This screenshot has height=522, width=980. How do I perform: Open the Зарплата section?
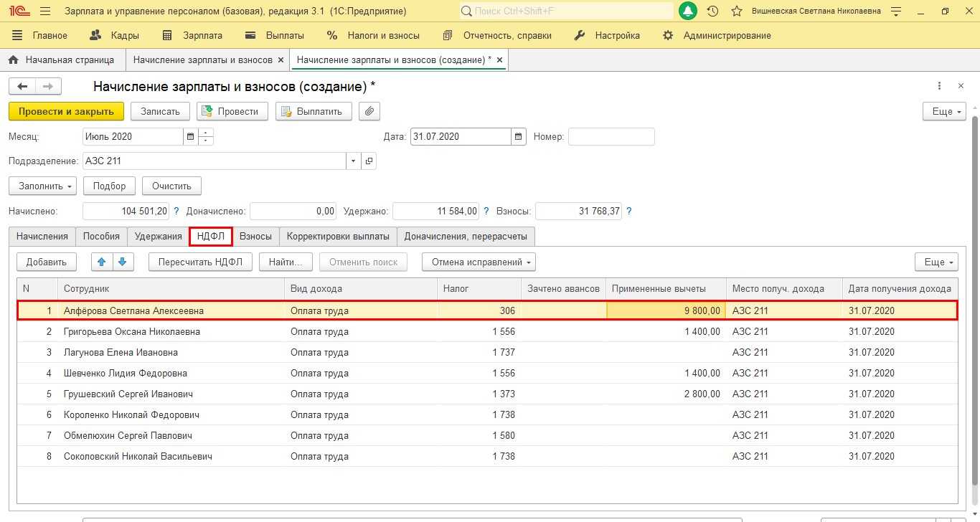(192, 35)
